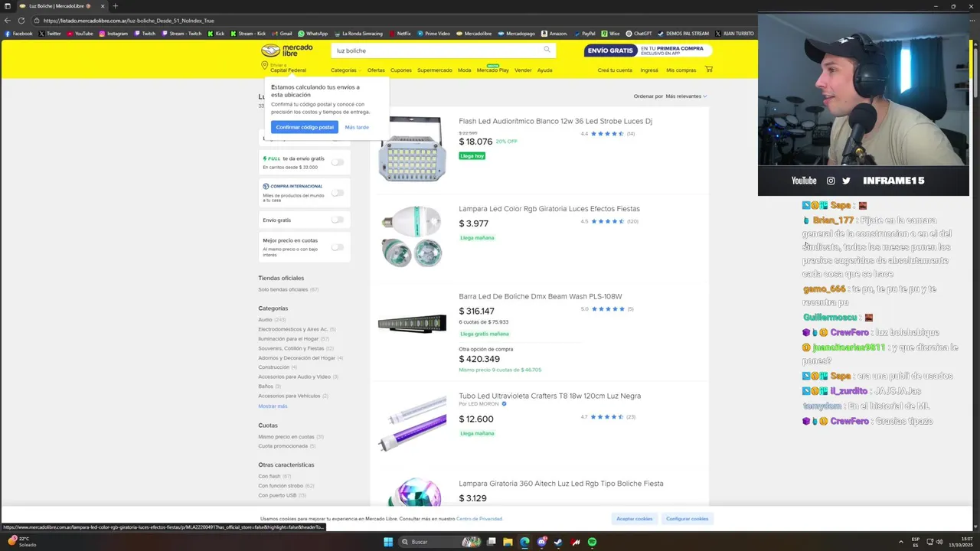Click the volume icon in system tray
This screenshot has height=551, width=980.
pyautogui.click(x=939, y=542)
